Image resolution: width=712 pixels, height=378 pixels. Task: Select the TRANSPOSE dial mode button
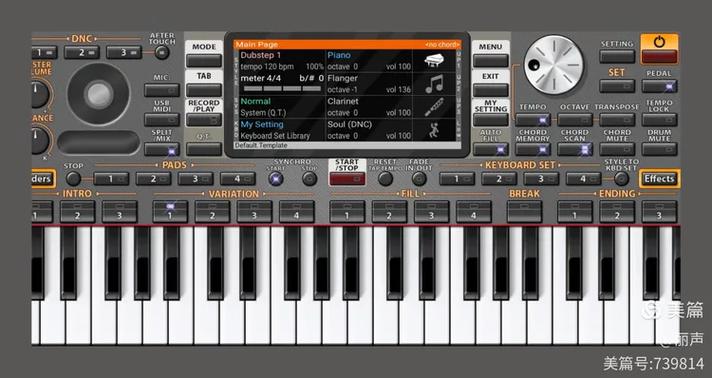pyautogui.click(x=617, y=120)
